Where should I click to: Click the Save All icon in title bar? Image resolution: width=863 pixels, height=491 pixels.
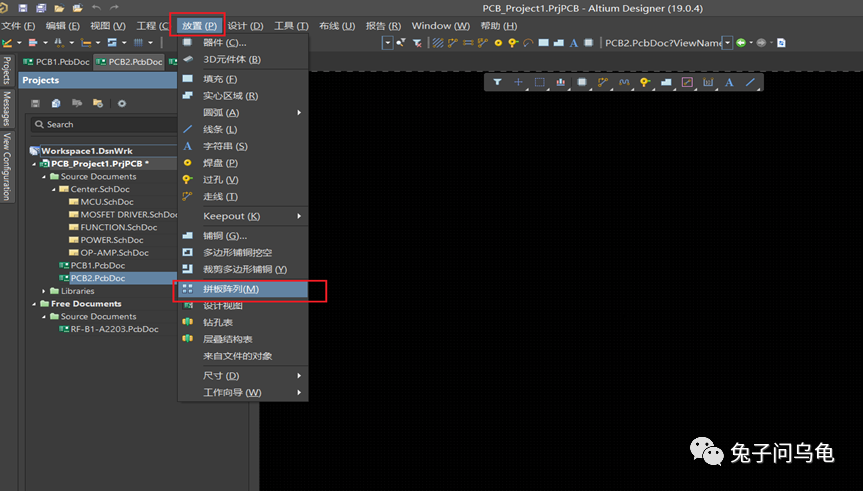(x=41, y=8)
